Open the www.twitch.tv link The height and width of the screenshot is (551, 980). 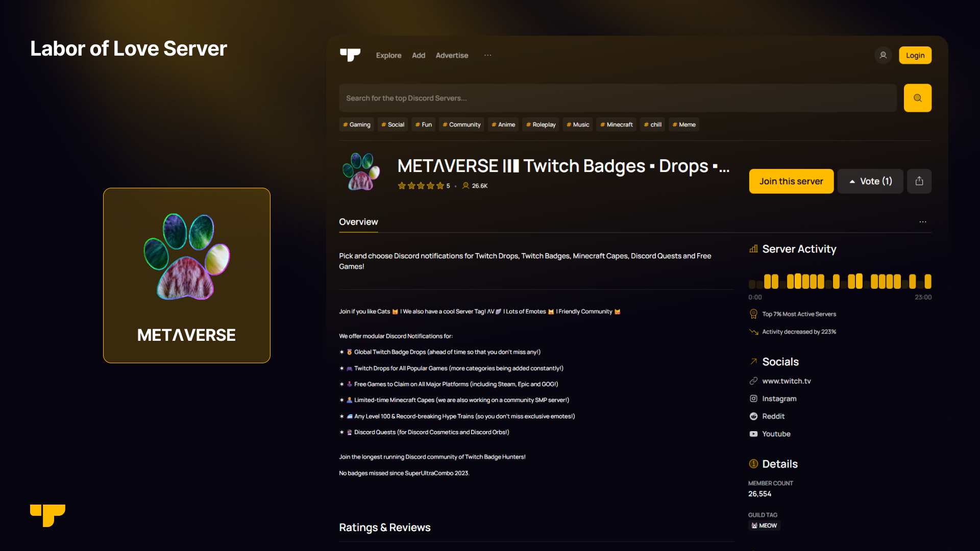point(786,381)
